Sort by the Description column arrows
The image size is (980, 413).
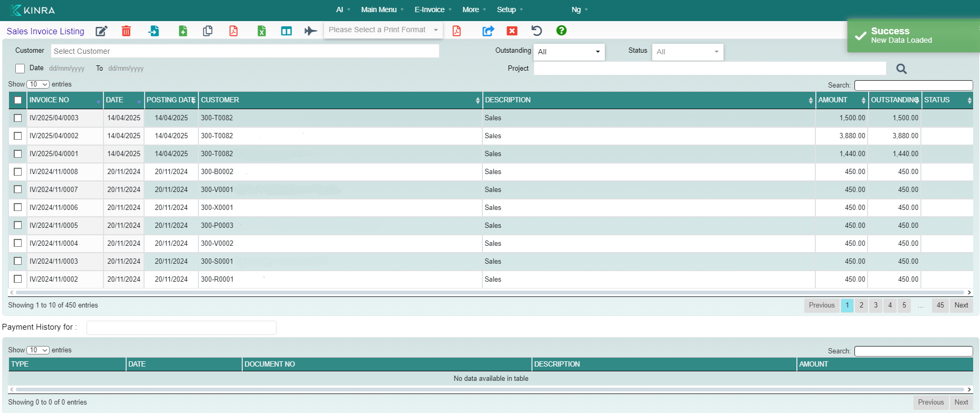point(811,100)
